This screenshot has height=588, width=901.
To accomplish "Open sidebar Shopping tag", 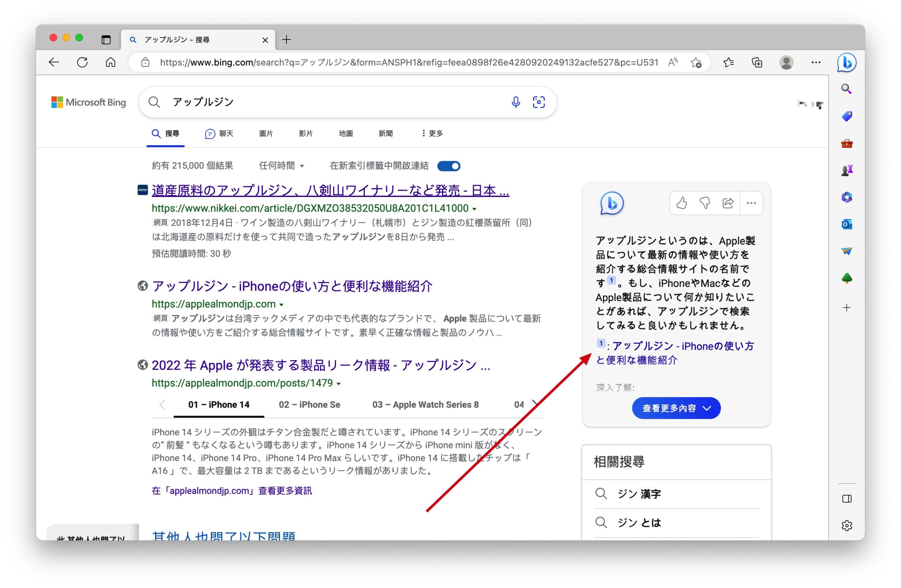I will (x=846, y=116).
